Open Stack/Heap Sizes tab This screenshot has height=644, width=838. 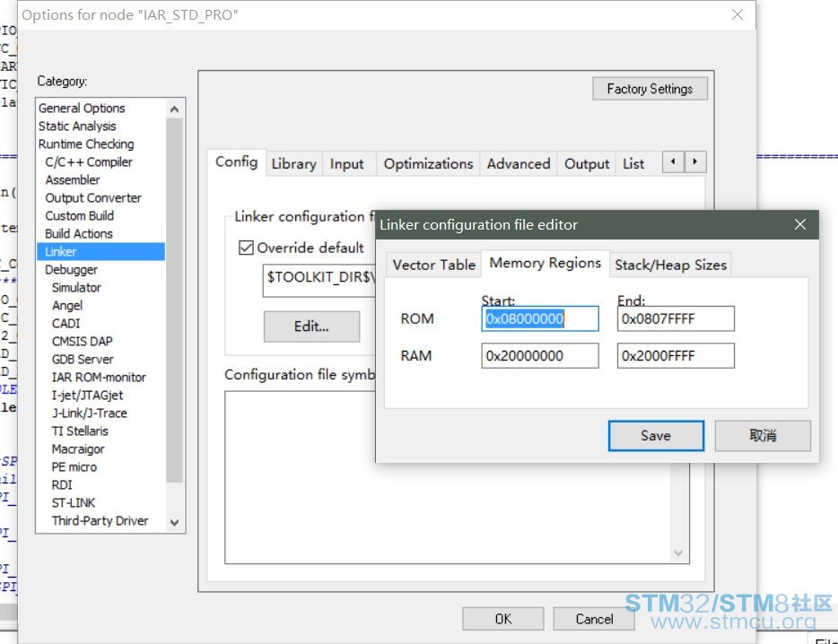671,265
